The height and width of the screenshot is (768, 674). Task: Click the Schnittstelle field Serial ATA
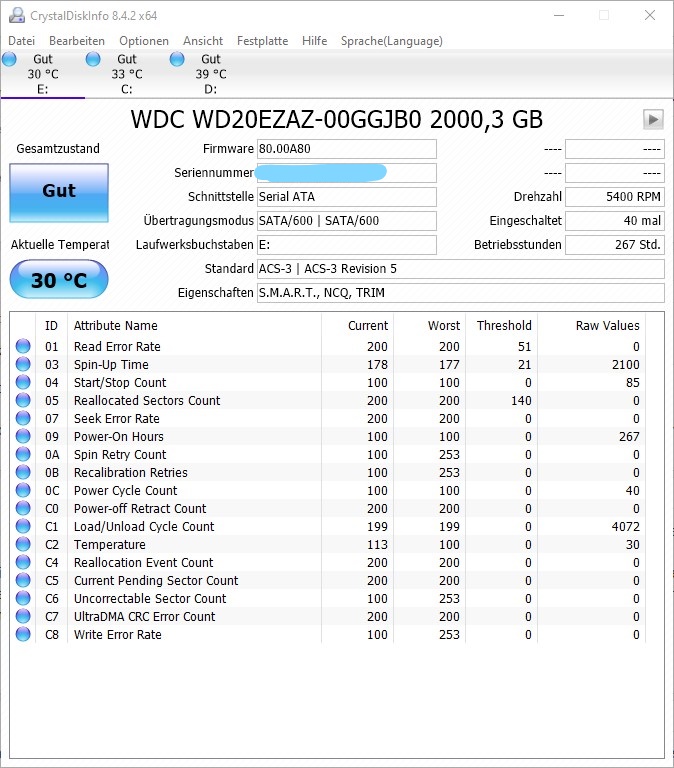347,197
